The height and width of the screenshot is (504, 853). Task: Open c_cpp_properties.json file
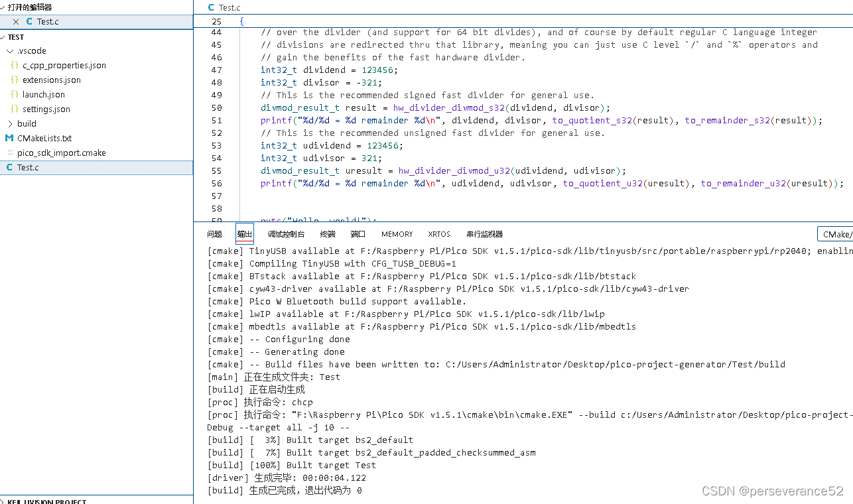[x=64, y=66]
